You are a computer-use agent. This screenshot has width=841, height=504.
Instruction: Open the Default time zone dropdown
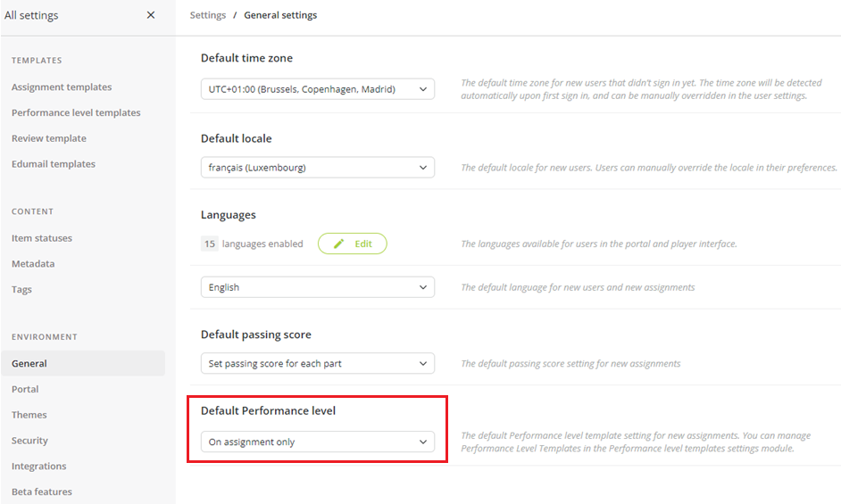tap(318, 89)
